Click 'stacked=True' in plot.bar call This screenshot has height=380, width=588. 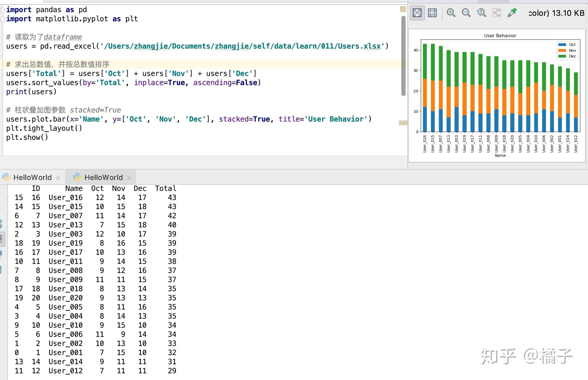click(244, 119)
